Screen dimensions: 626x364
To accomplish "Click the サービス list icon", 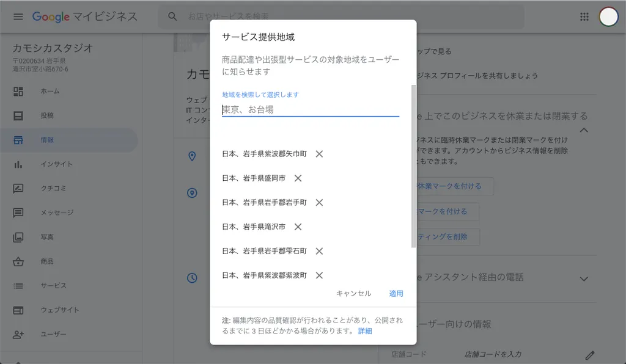I will tap(18, 286).
